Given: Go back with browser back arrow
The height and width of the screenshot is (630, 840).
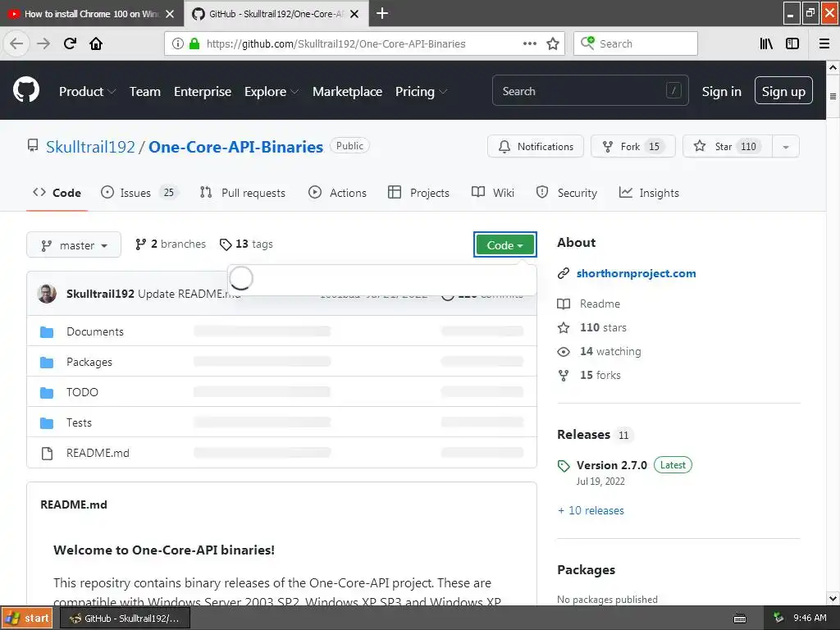Looking at the screenshot, I should pos(16,43).
